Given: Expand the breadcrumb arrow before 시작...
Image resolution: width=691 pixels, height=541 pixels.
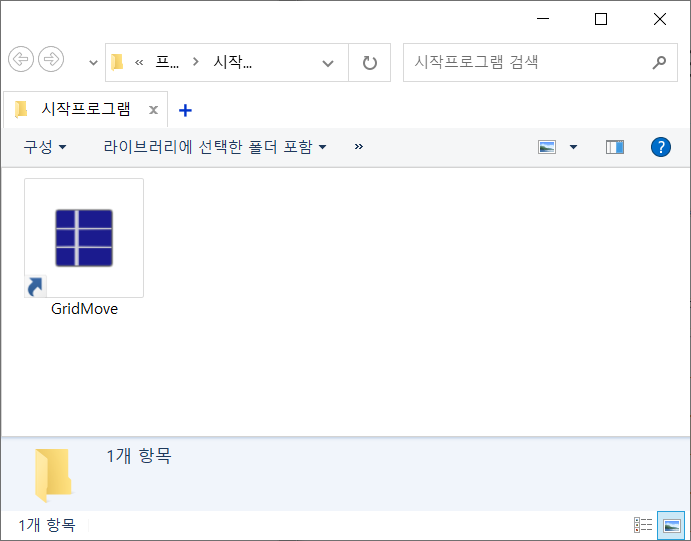Looking at the screenshot, I should [196, 62].
